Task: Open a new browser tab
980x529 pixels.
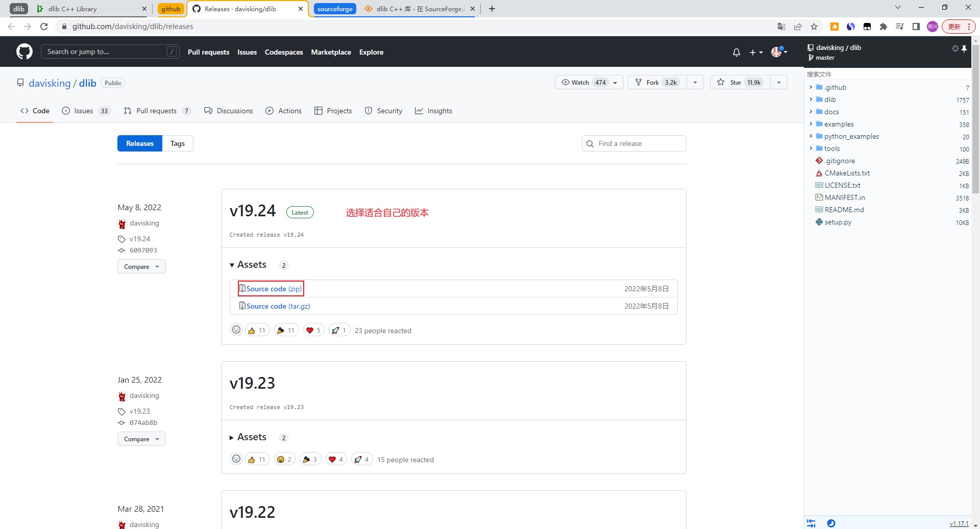Action: 492,9
